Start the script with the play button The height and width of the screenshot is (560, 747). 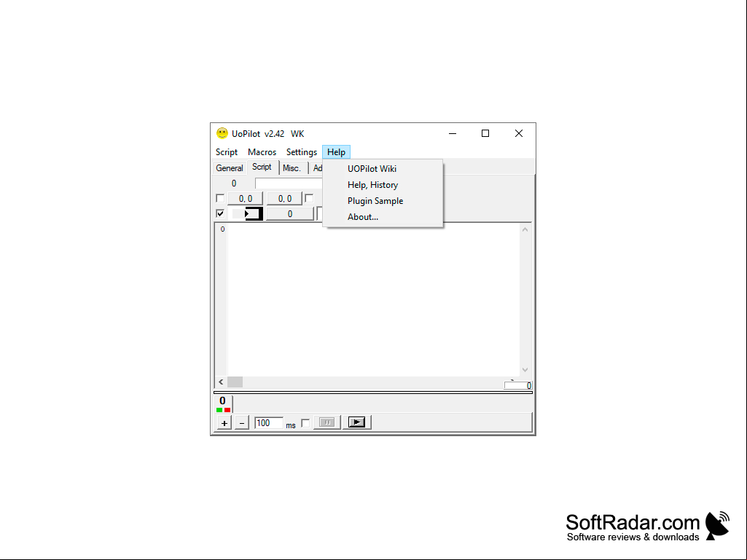(357, 422)
